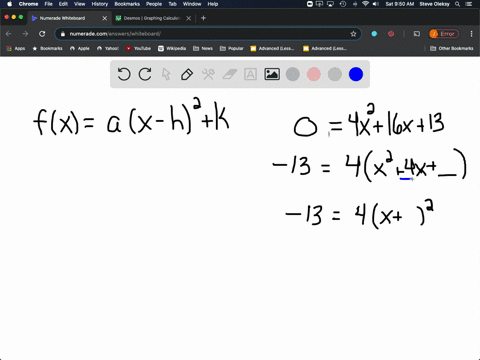Switch to the Desmos Graphing Calculator tab

(152, 18)
